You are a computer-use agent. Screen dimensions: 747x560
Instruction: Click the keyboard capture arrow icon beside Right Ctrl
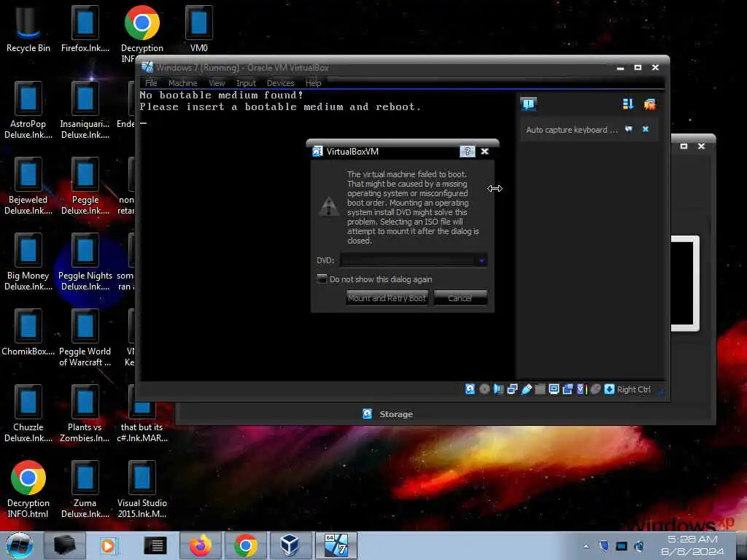click(609, 389)
